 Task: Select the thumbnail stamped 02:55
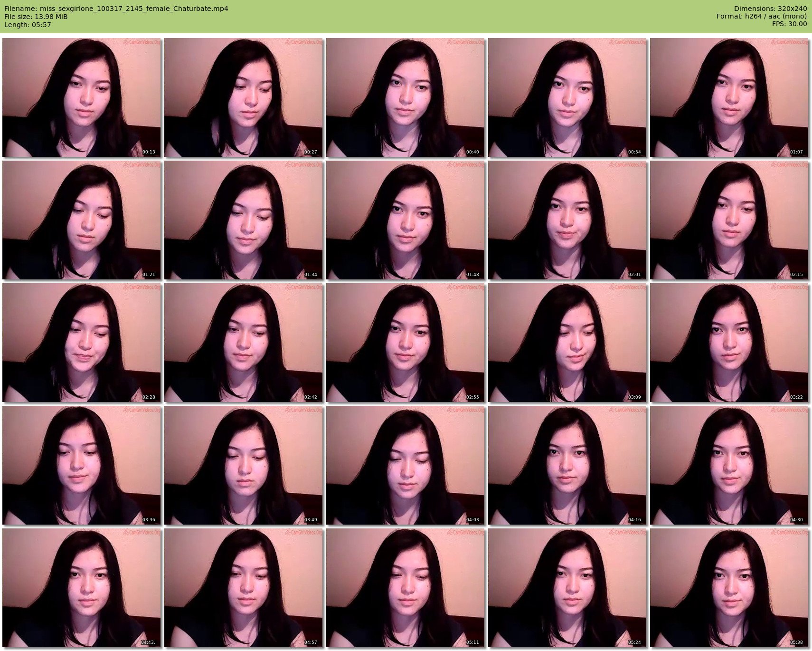(406, 343)
